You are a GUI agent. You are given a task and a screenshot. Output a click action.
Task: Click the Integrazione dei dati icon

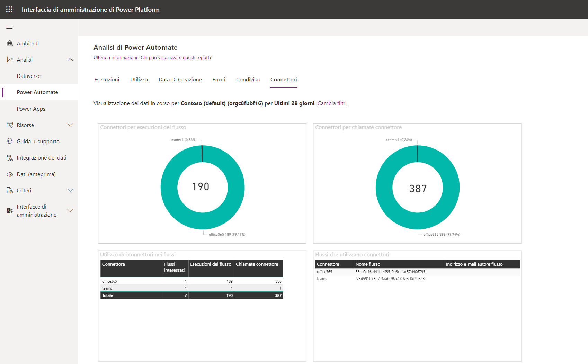[x=10, y=158]
